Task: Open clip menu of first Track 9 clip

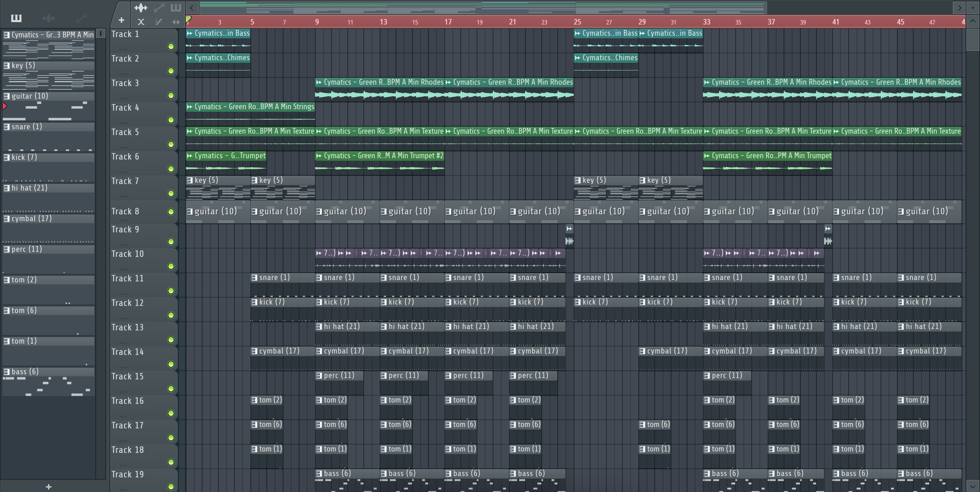Action: 569,229
